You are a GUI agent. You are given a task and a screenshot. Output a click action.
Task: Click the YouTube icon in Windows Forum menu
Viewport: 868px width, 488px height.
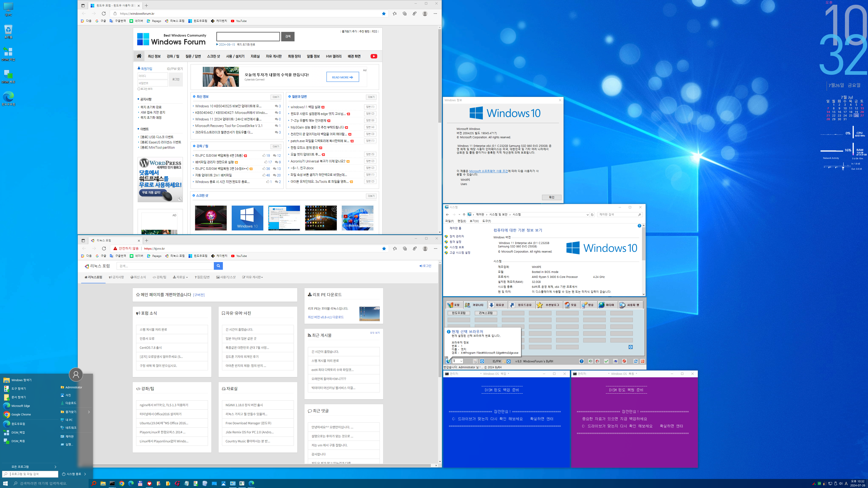point(374,56)
